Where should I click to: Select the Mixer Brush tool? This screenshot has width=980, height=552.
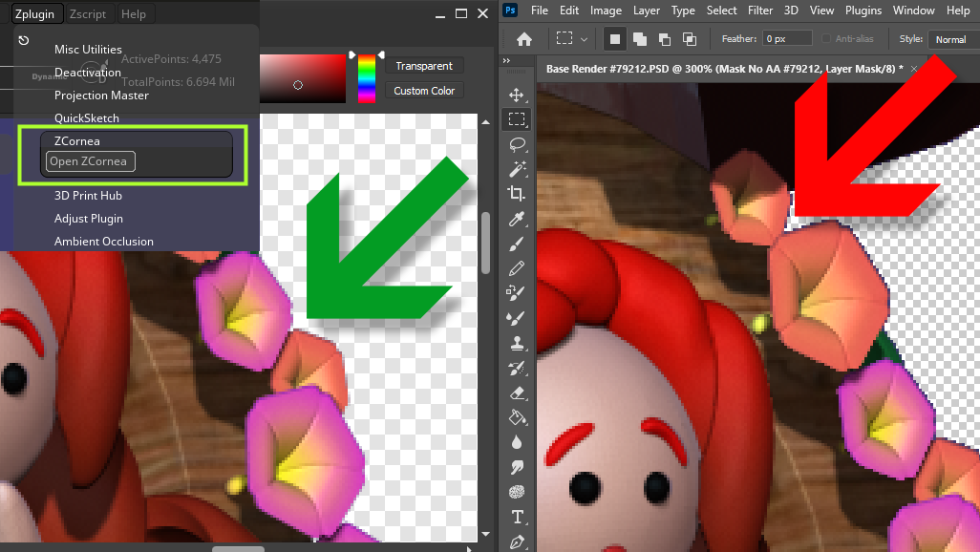tap(516, 318)
